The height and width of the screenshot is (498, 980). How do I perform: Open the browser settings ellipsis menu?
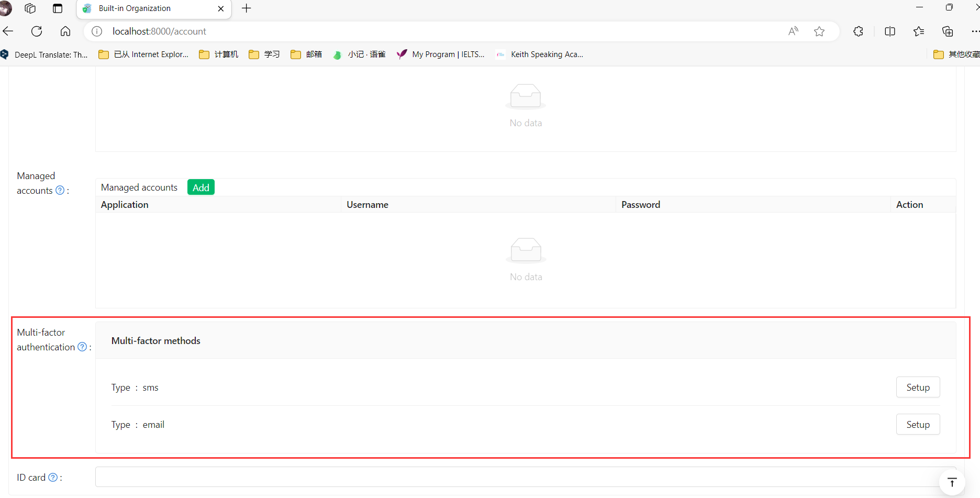pos(974,31)
